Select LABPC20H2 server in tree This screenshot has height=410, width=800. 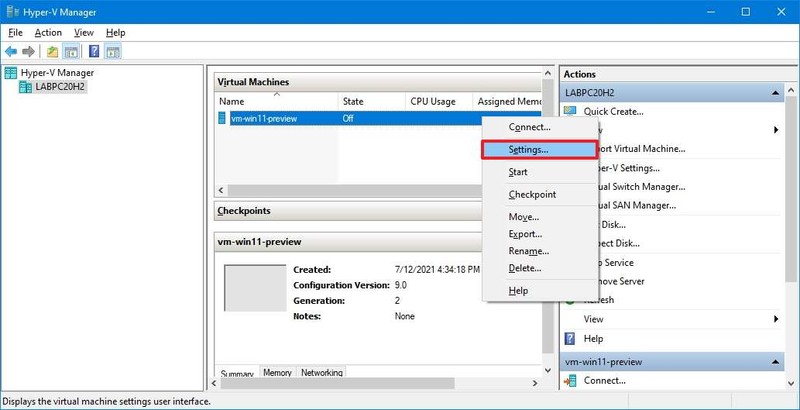pos(60,87)
